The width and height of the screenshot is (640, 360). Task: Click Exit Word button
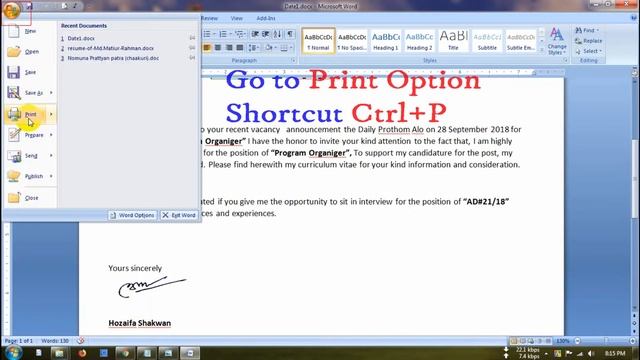click(x=179, y=215)
